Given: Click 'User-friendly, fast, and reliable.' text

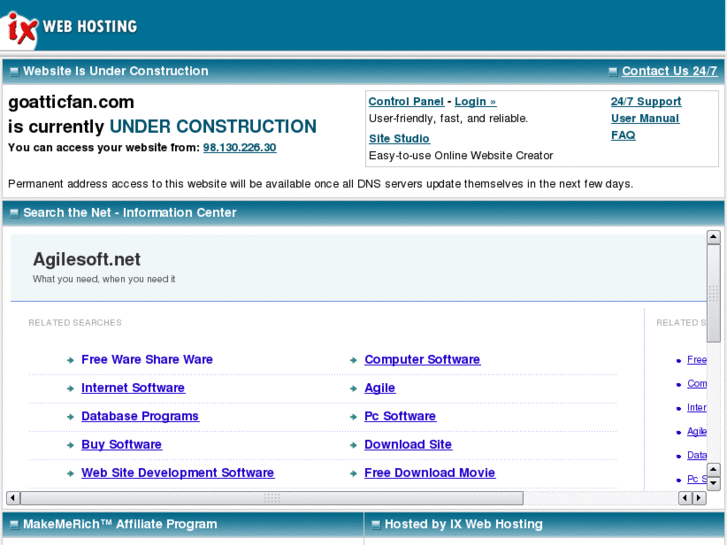Looking at the screenshot, I should tap(448, 118).
